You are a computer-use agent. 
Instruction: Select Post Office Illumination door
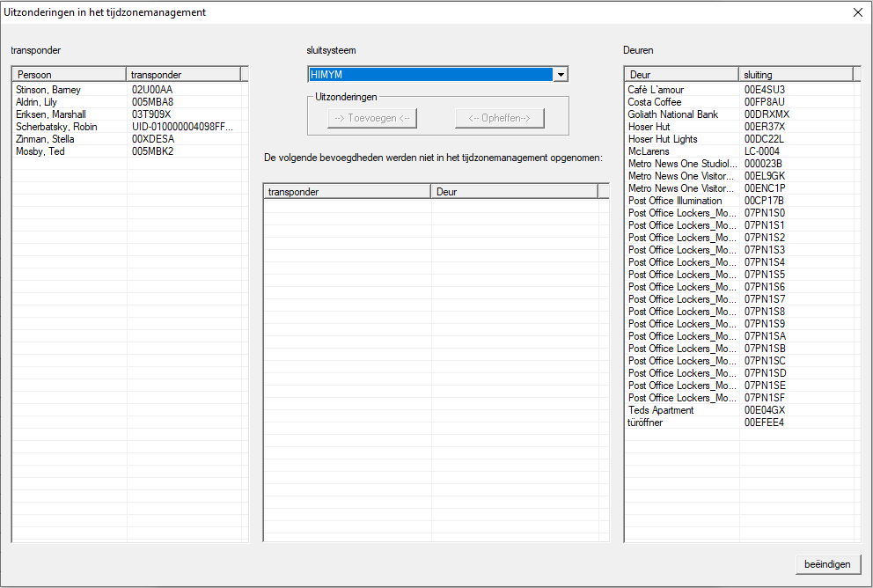674,201
